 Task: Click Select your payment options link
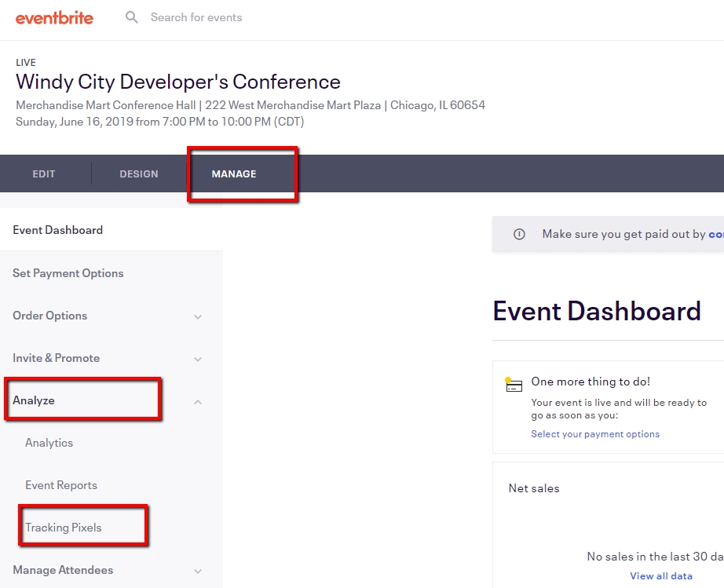[595, 434]
